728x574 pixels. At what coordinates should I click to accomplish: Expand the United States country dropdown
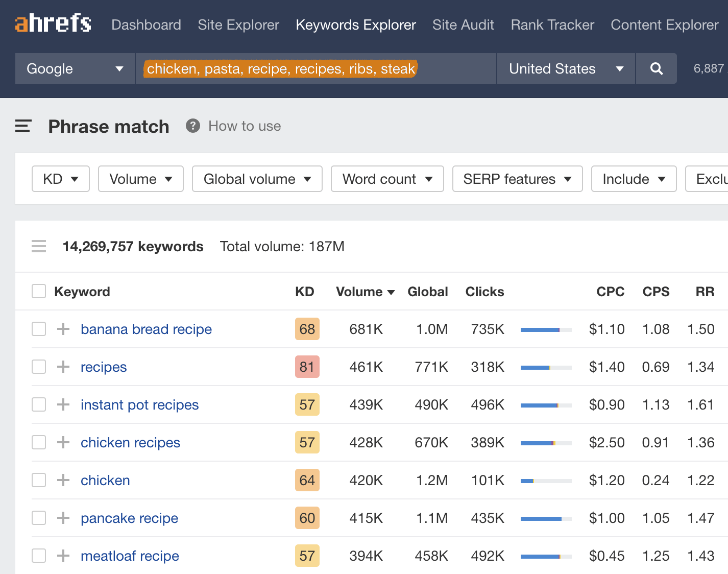[566, 68]
